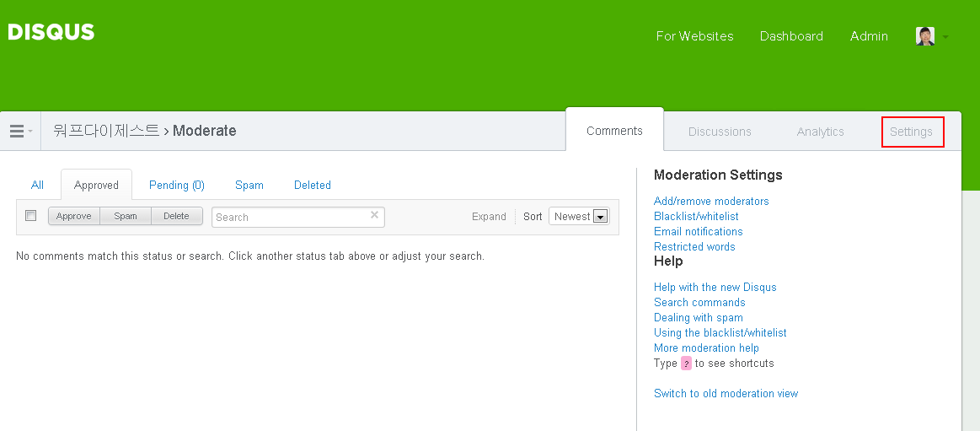The width and height of the screenshot is (980, 431).
Task: Click the Spam action button
Action: click(126, 216)
